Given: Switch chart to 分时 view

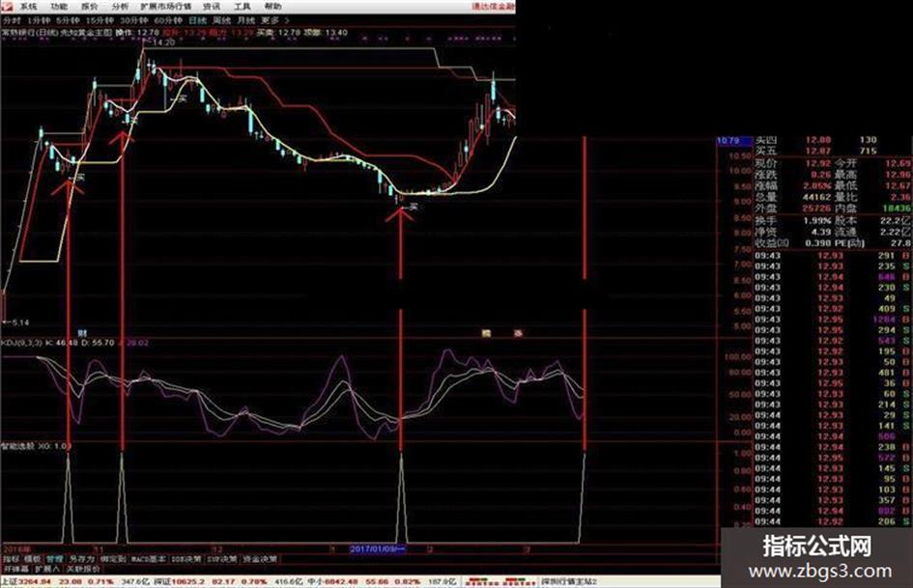Looking at the screenshot, I should pos(12,20).
